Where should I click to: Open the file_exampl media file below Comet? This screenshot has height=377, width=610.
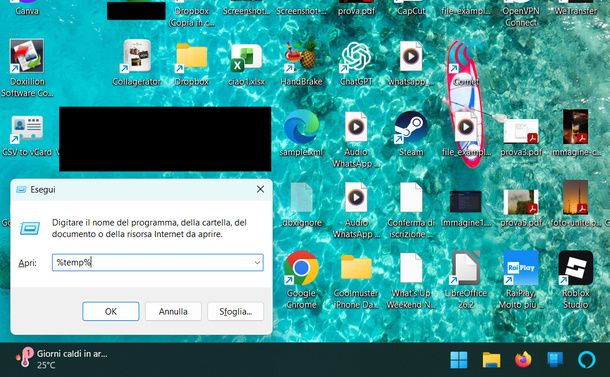(466, 127)
